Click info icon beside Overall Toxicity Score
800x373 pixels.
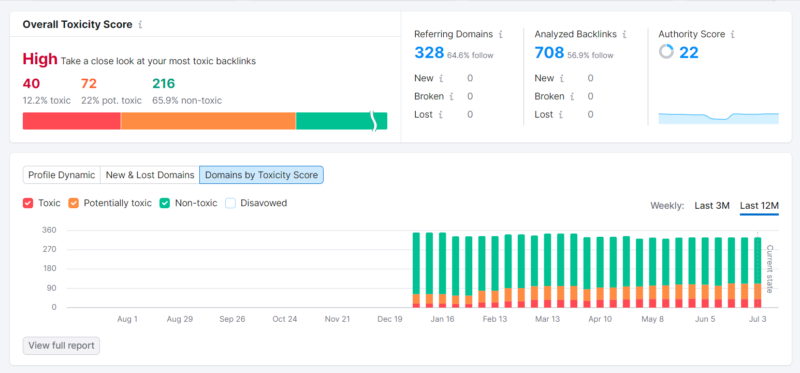(x=140, y=24)
